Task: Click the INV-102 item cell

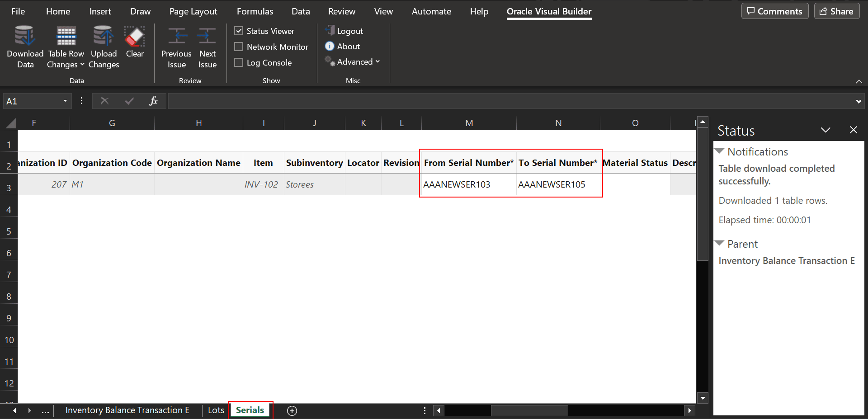Action: click(264, 184)
